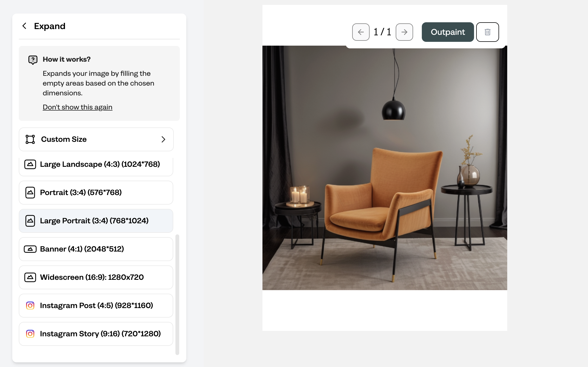
Task: Click the How it works help icon
Action: (33, 60)
